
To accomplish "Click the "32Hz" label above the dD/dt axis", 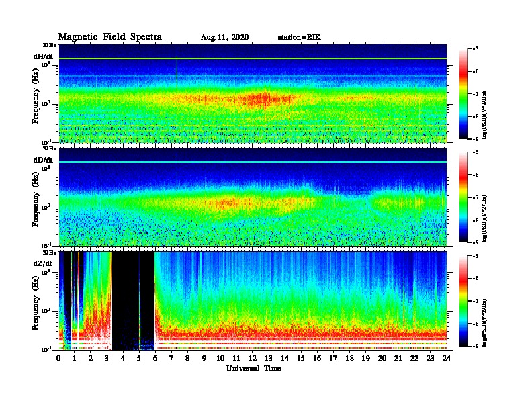I will tap(50, 148).
